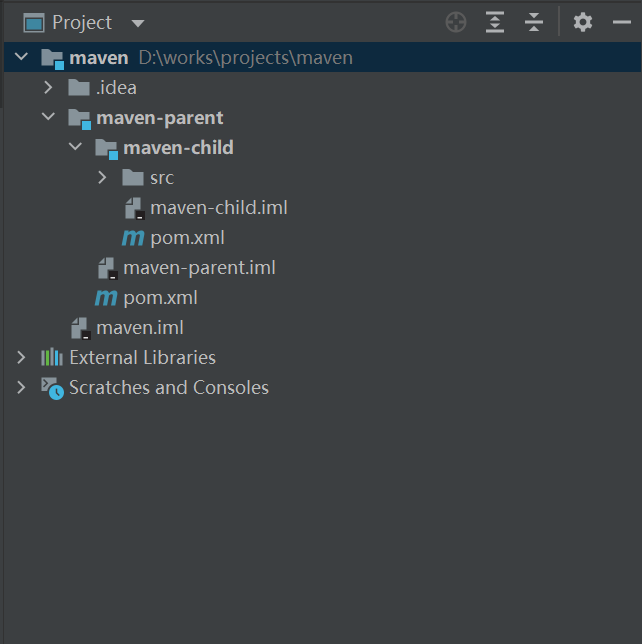Viewport: 642px width, 644px height.
Task: Click the Scratches and Consoles icon
Action: 52,388
